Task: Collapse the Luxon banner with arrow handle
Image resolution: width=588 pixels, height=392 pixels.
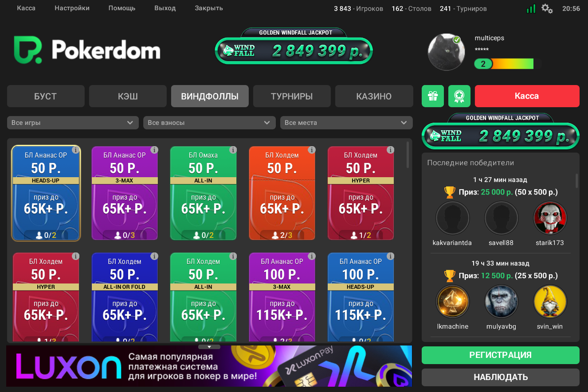Action: coord(209,347)
